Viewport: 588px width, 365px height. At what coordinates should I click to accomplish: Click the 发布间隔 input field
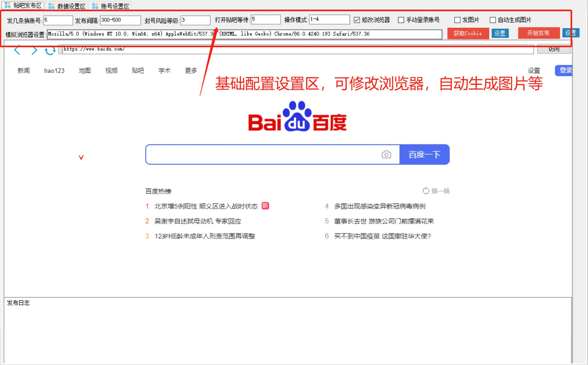click(x=120, y=20)
